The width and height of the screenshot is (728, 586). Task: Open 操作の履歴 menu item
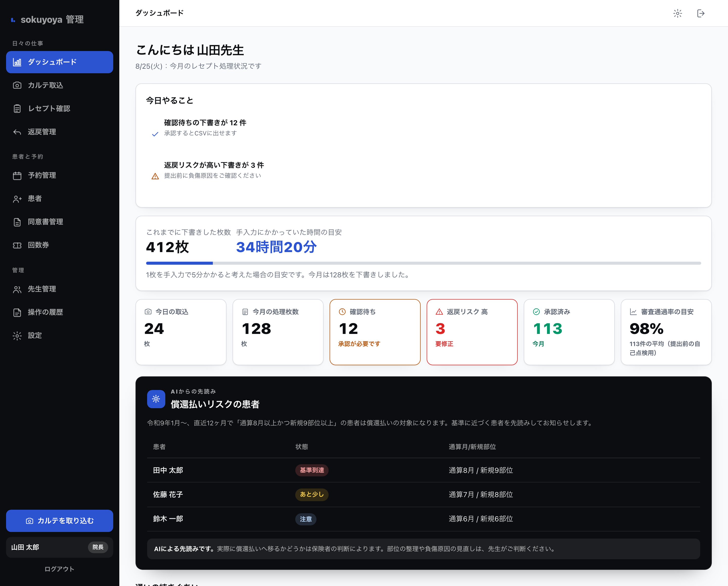(x=59, y=313)
